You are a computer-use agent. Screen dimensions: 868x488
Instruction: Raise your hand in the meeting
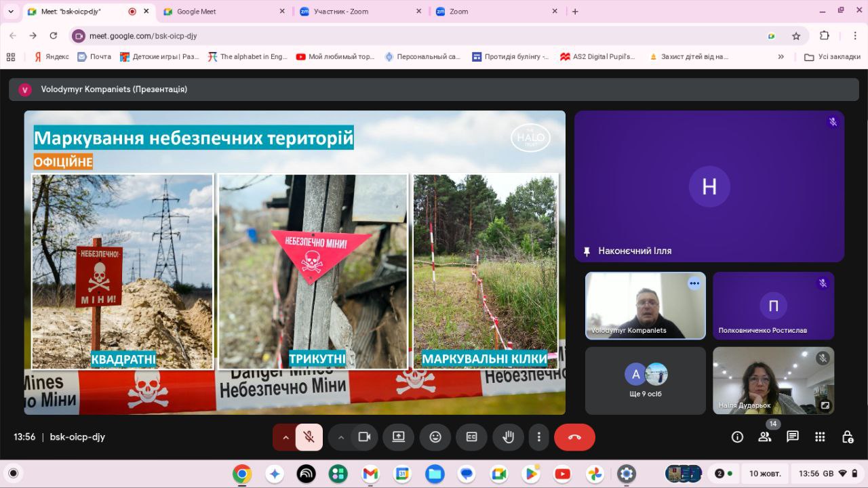point(507,437)
